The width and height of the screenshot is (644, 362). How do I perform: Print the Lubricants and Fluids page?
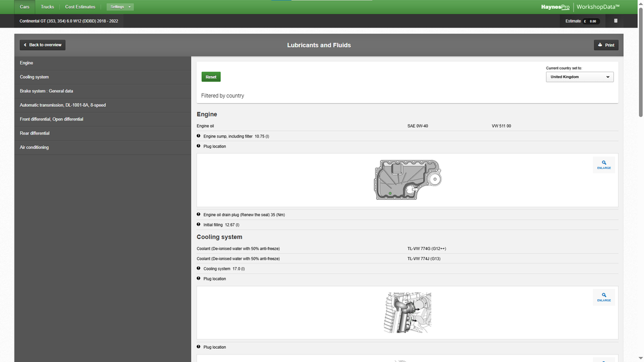click(x=606, y=45)
